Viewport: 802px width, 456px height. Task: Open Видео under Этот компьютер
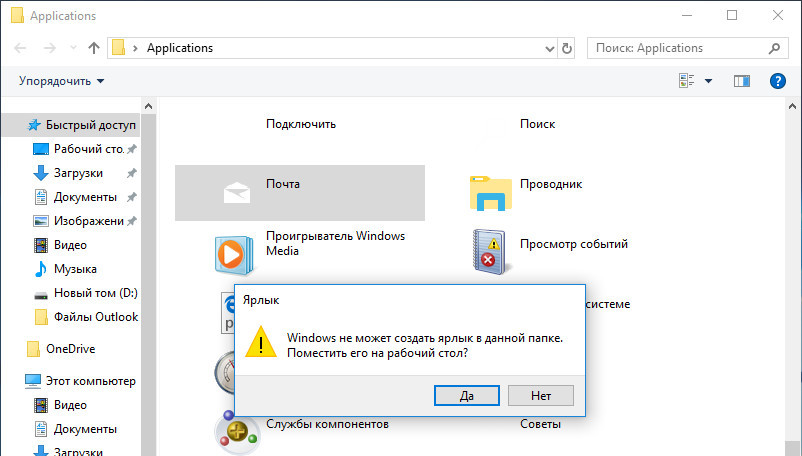point(71,405)
